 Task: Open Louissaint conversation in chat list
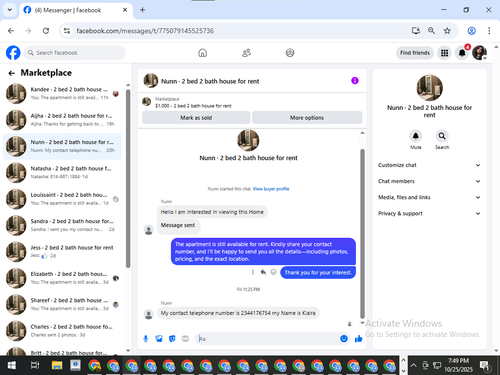[62, 199]
